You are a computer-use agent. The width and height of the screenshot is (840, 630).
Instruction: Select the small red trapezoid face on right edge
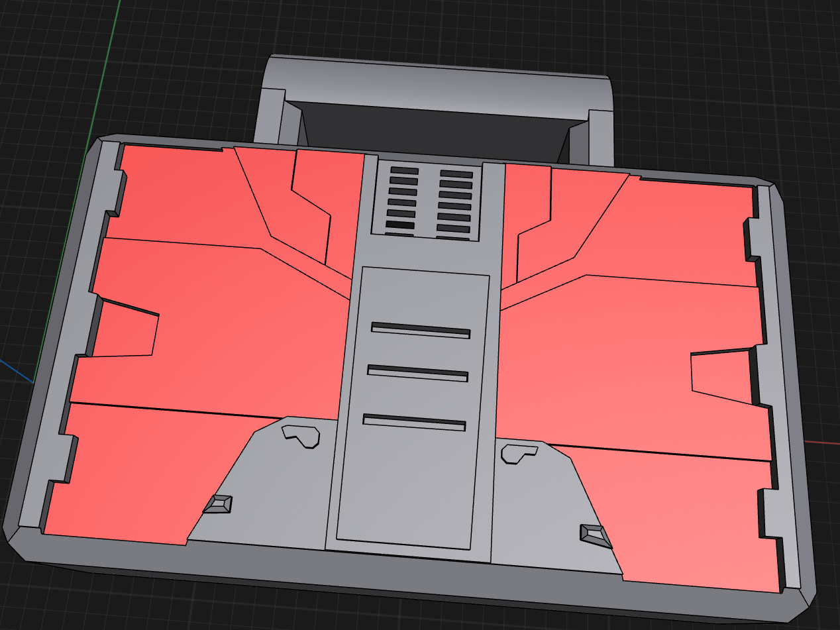point(722,376)
